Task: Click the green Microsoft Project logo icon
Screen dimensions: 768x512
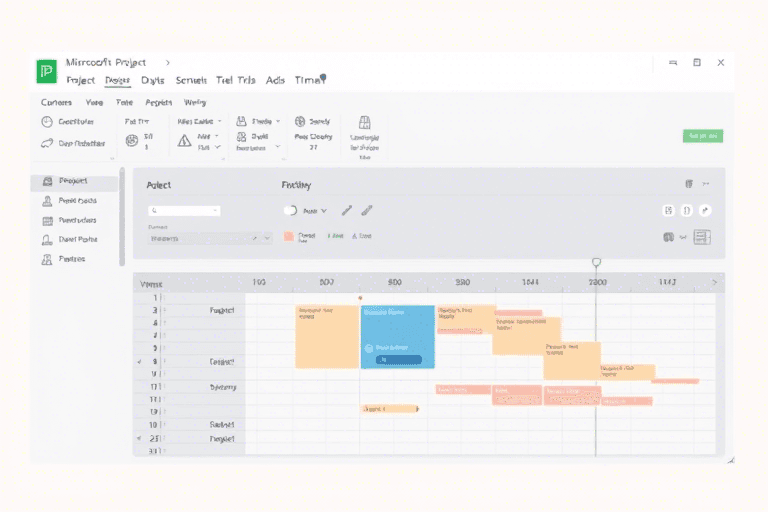Action: (47, 71)
